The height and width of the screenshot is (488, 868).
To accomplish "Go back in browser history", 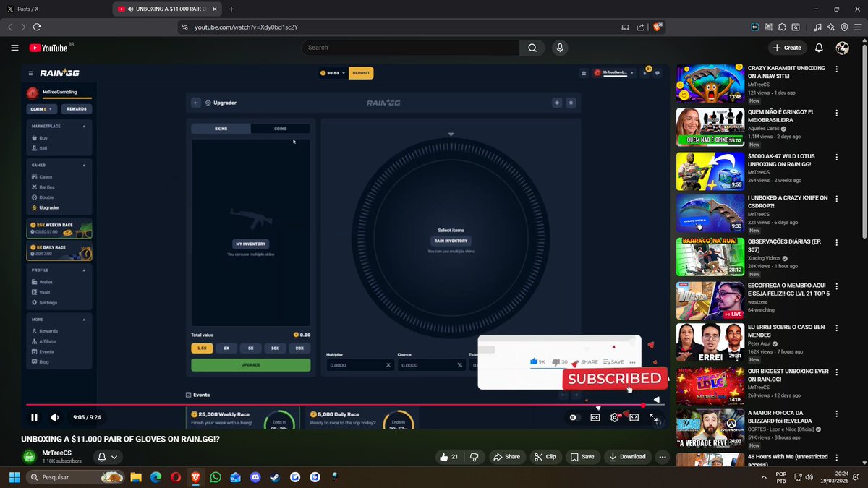I will (9, 27).
